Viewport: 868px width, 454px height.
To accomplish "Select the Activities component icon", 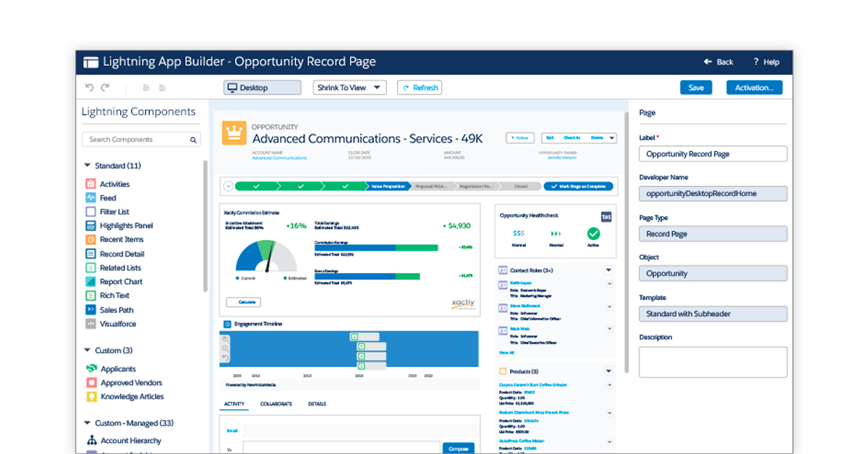I will [x=90, y=184].
